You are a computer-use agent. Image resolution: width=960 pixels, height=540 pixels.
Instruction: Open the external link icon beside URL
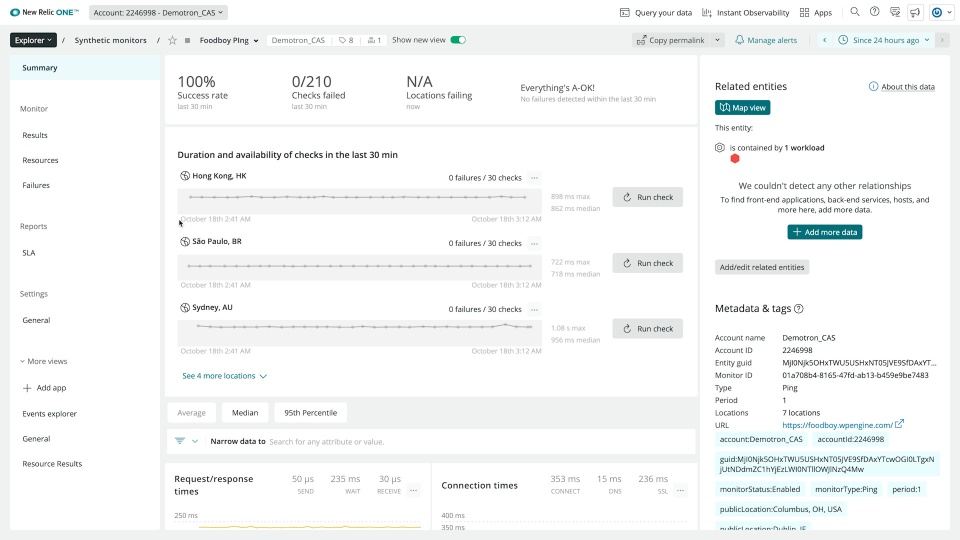click(899, 424)
